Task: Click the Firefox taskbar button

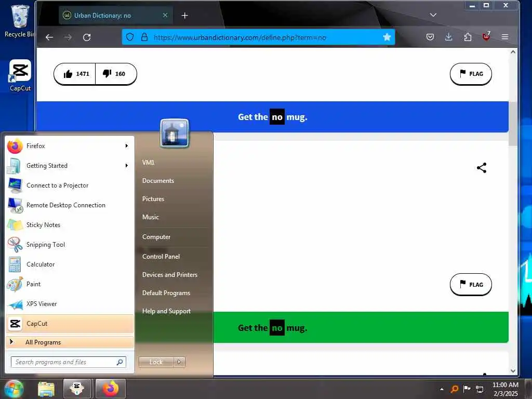Action: [x=111, y=389]
